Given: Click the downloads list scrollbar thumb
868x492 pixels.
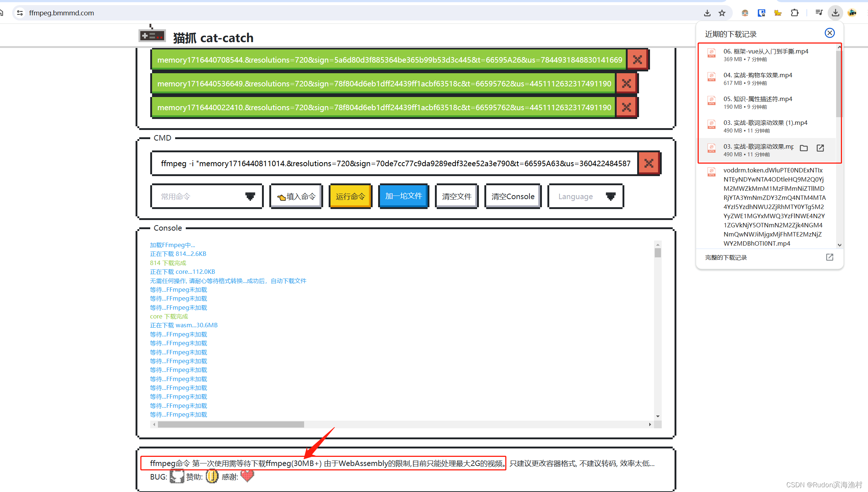Looking at the screenshot, I should (x=839, y=84).
